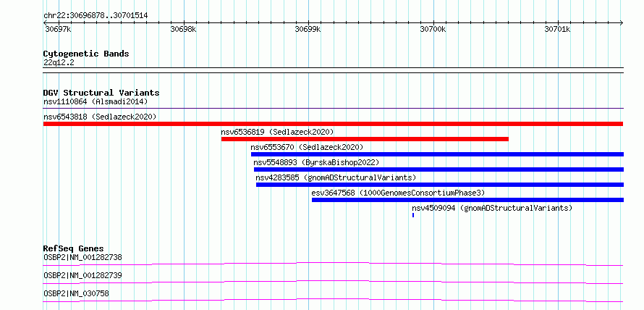Open variant esv3647568 (1000GenomesConsortiumPhase3) label
644x310 pixels.
point(398,193)
